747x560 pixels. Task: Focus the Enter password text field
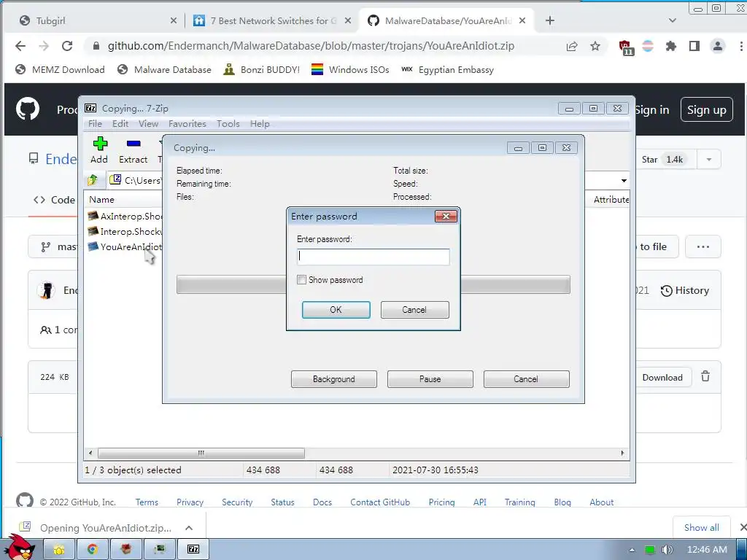[373, 257]
